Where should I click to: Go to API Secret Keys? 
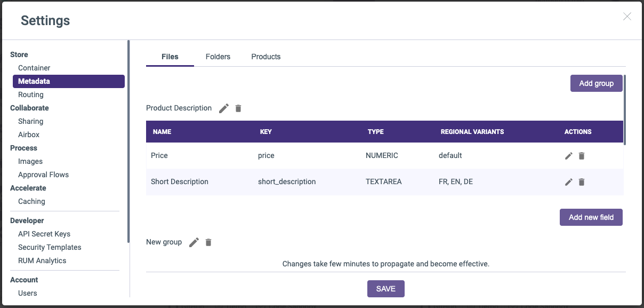(x=44, y=234)
